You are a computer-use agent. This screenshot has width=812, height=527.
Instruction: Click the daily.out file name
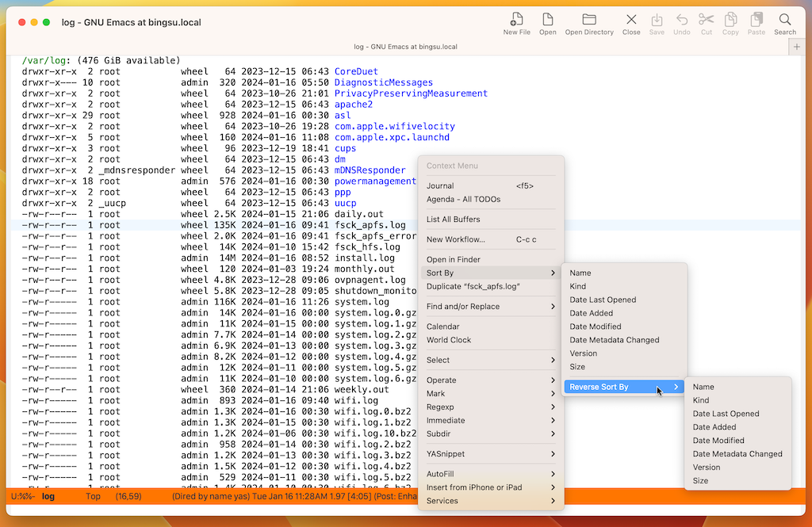click(359, 214)
